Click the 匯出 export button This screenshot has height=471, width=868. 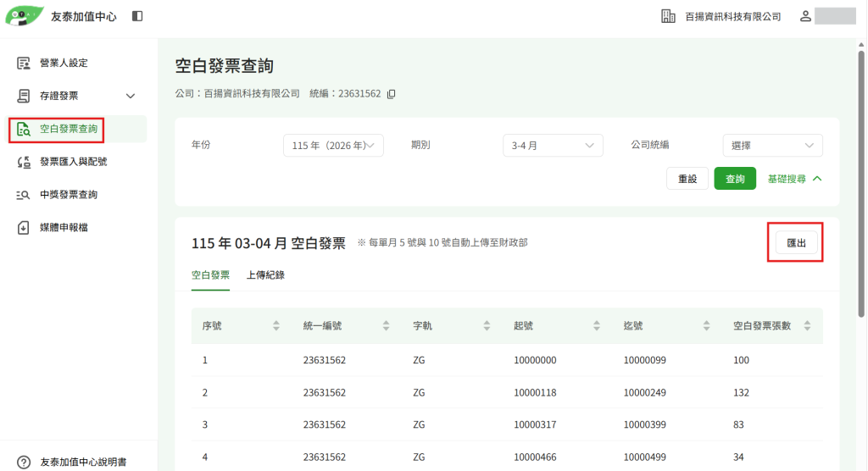coord(796,243)
